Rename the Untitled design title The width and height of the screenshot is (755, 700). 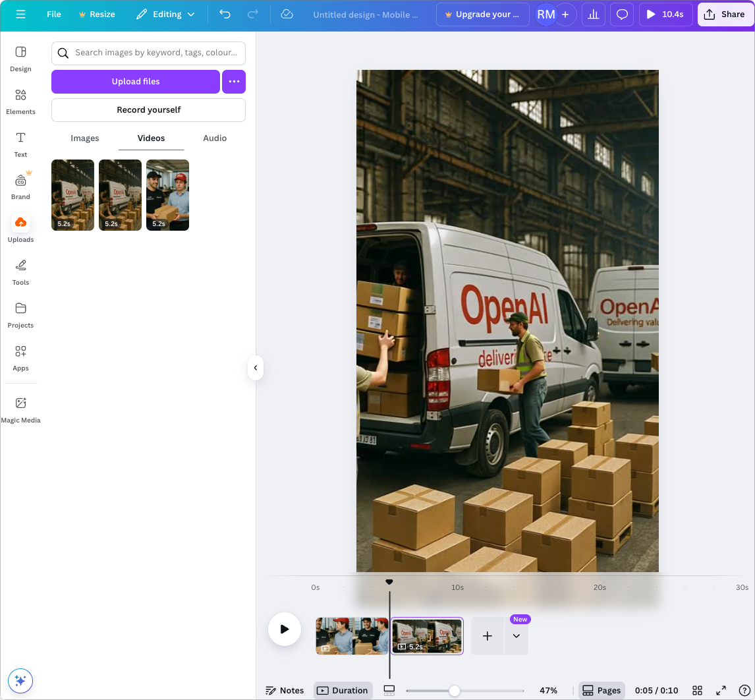(366, 15)
